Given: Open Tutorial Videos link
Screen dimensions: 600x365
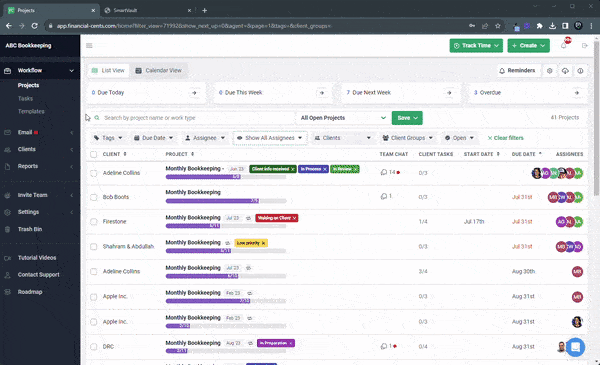Looking at the screenshot, I should (37, 258).
